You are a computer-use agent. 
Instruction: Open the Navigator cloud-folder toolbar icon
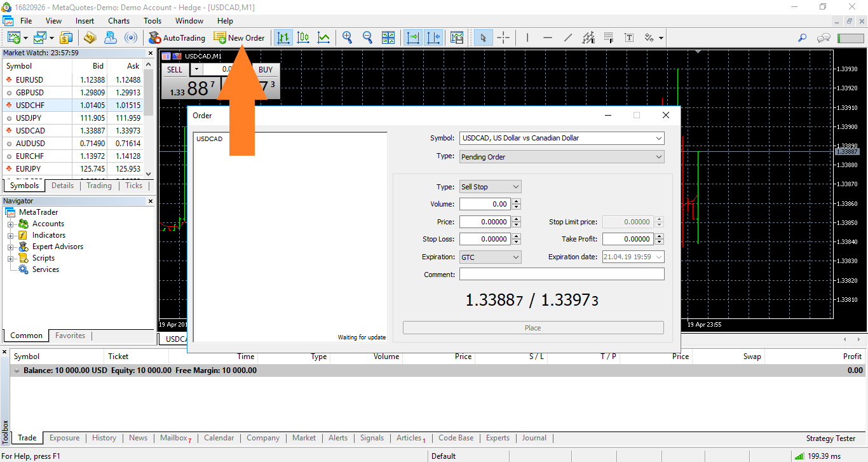(110, 37)
